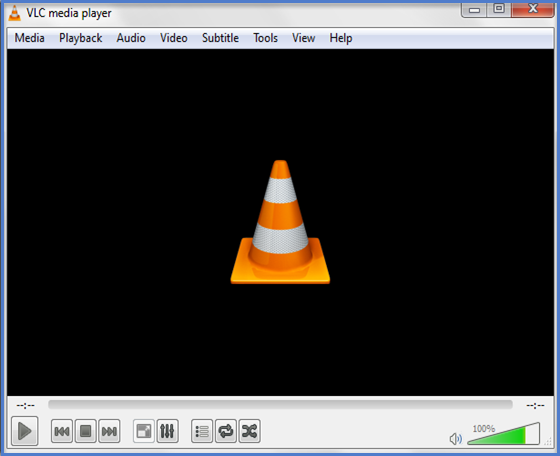
Task: Click the window resize grip corner
Action: (x=548, y=442)
